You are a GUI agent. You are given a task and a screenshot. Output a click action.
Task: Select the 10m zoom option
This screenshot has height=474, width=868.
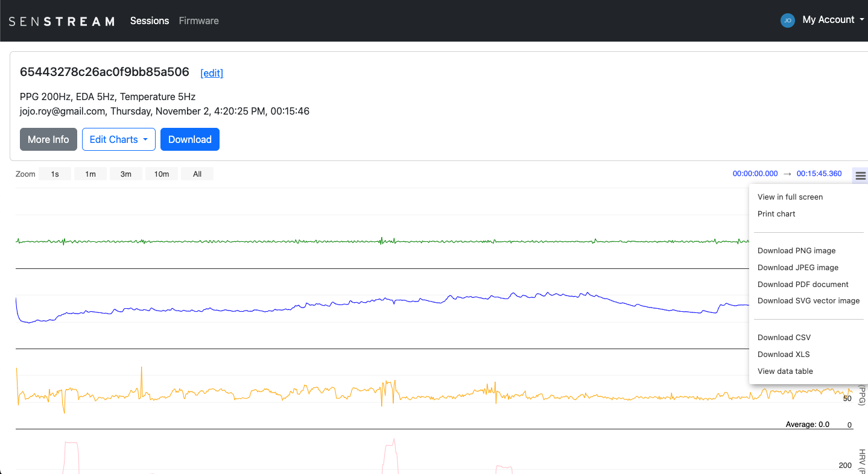coord(161,174)
